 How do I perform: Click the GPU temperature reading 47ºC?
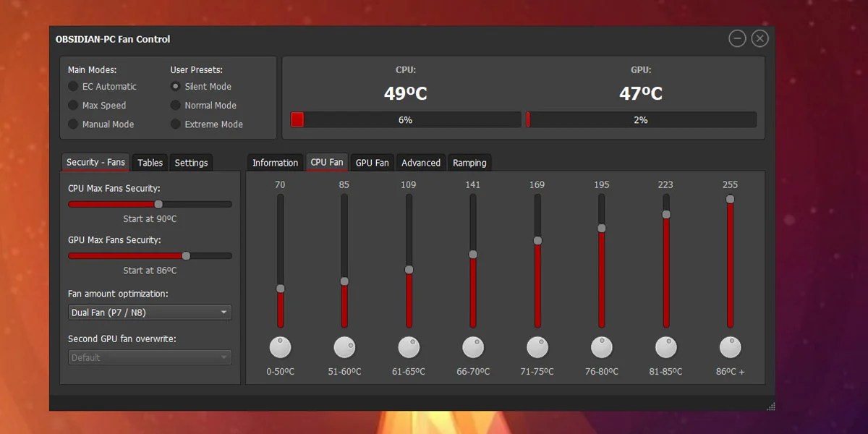pyautogui.click(x=641, y=93)
